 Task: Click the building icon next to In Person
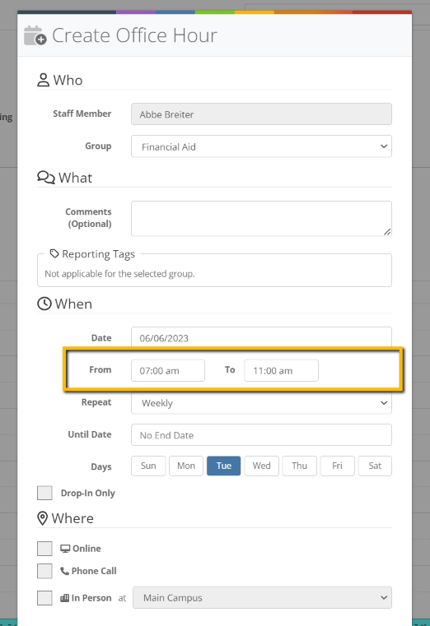point(65,598)
